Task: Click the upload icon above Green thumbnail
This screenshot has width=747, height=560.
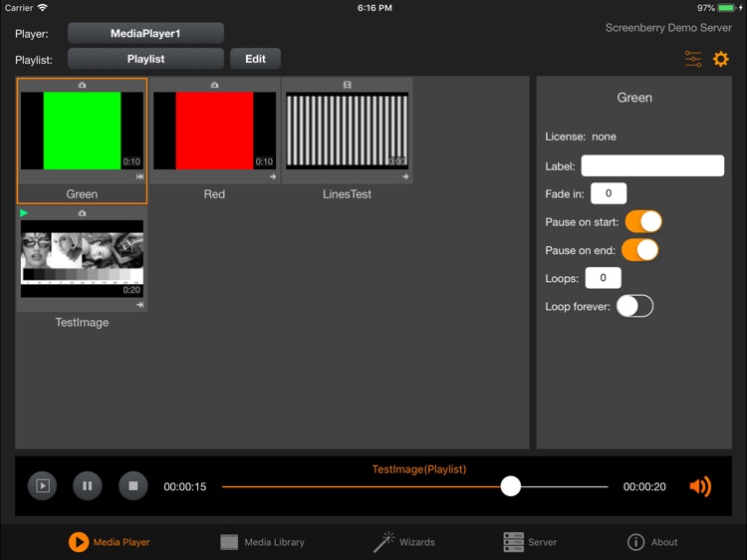Action: pos(82,85)
